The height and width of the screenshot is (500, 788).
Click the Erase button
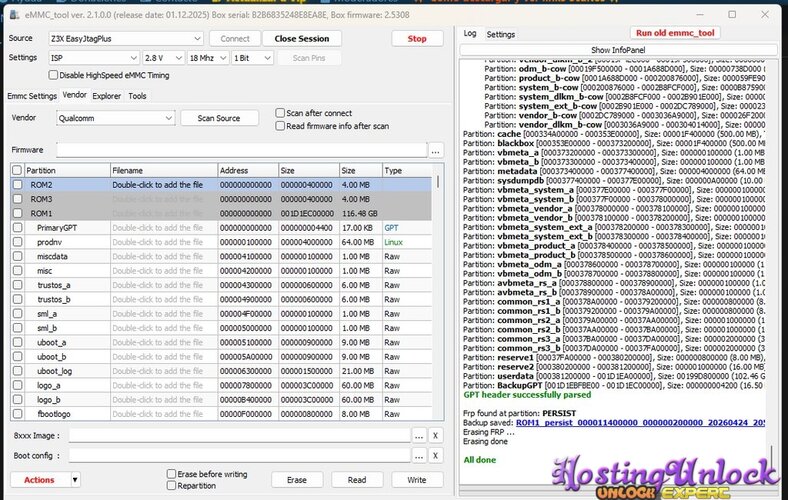[x=297, y=480]
